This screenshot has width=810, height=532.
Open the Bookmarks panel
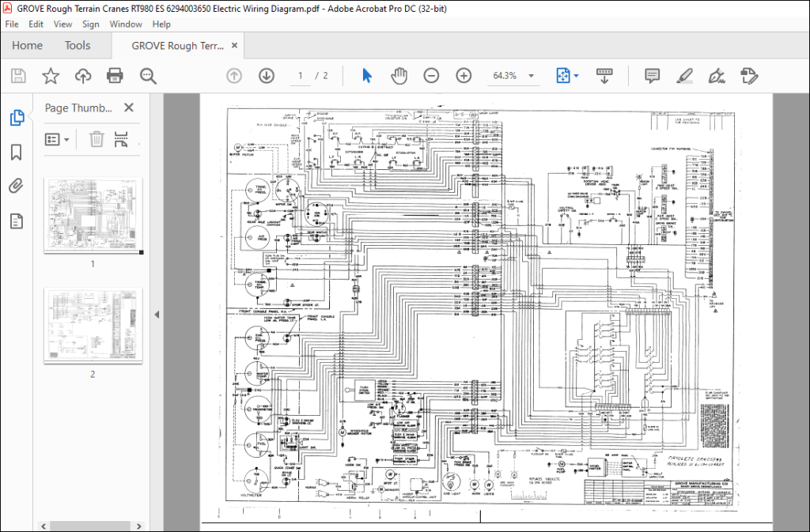pyautogui.click(x=17, y=153)
